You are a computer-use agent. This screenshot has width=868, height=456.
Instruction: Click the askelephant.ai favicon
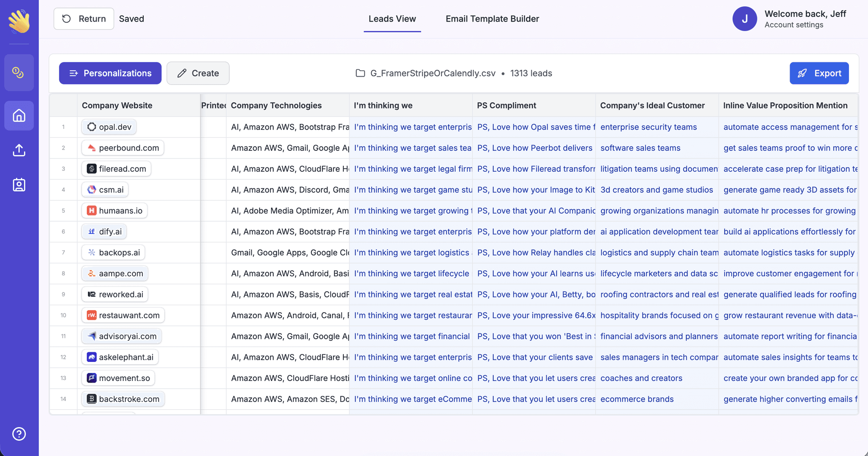[x=92, y=357]
